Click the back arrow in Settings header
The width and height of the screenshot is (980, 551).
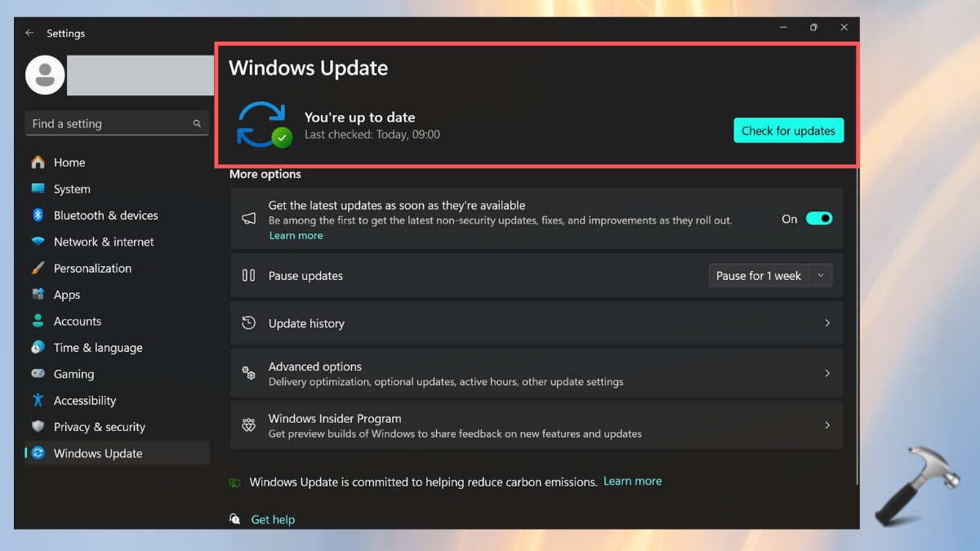click(x=29, y=33)
